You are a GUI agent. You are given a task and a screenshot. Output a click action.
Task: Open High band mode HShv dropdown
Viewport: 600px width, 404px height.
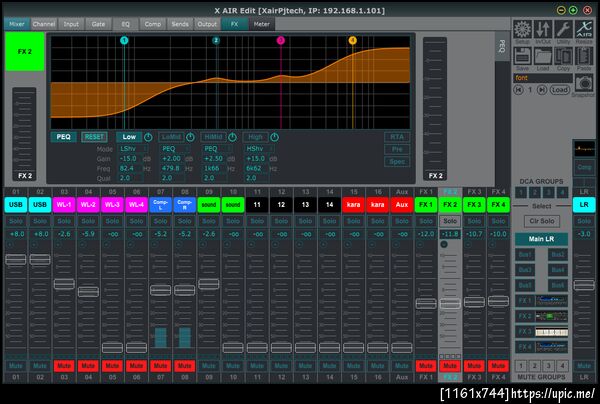tap(259, 148)
